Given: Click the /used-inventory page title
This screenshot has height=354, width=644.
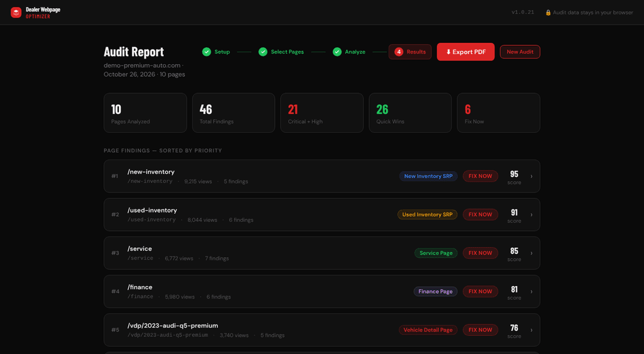Looking at the screenshot, I should [152, 210].
